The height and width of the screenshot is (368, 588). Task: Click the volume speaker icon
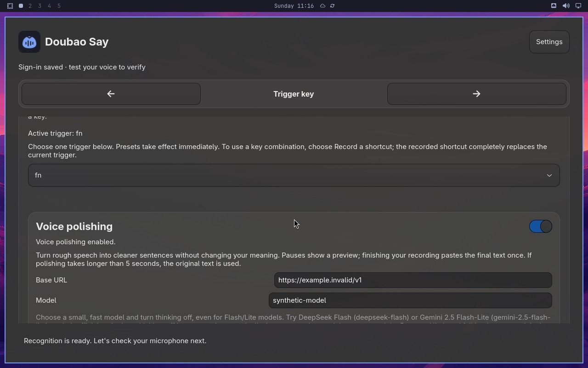coord(566,6)
